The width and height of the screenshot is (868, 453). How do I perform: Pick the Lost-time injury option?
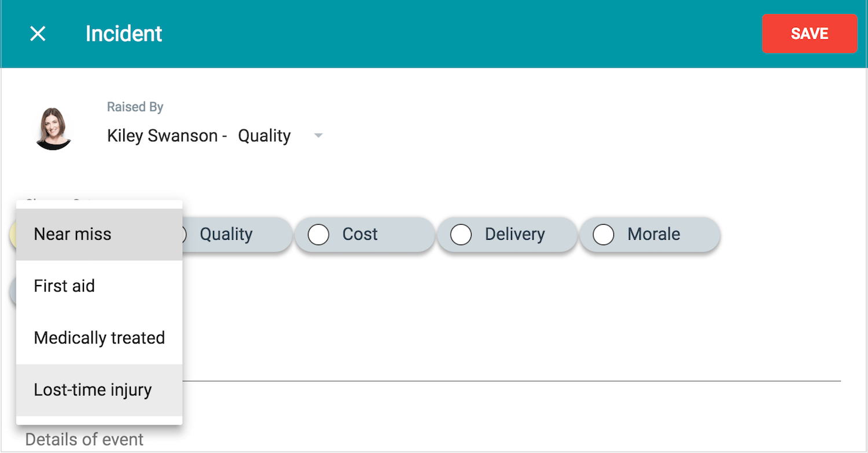pos(100,390)
